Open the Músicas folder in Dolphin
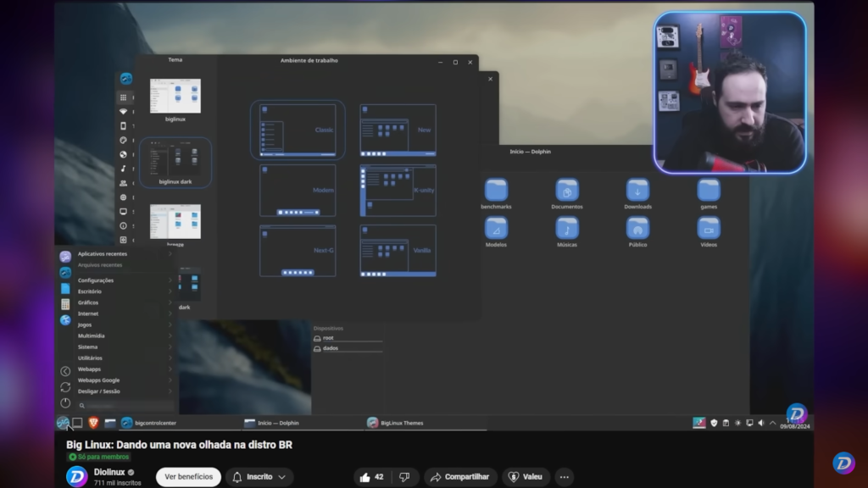Viewport: 868px width, 488px height. [x=567, y=232]
